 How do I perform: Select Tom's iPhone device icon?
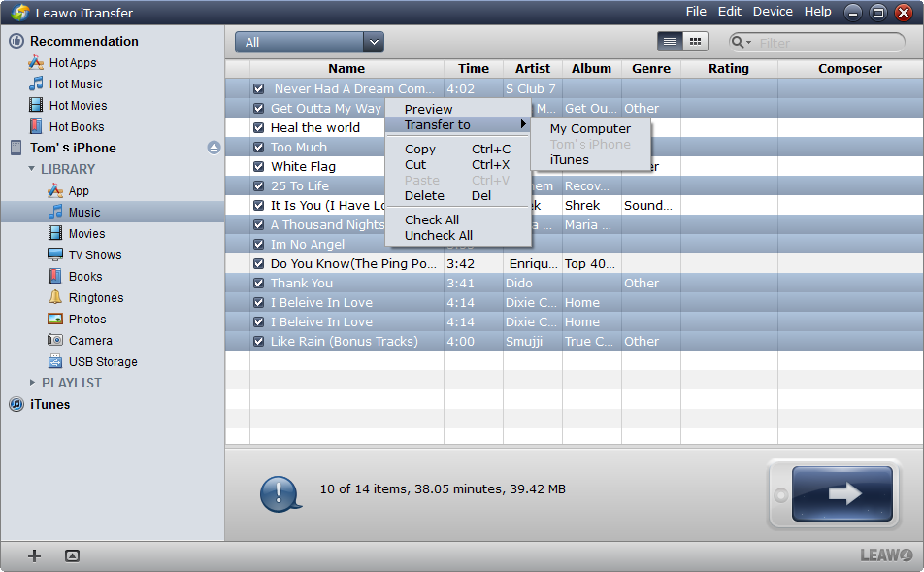point(16,148)
